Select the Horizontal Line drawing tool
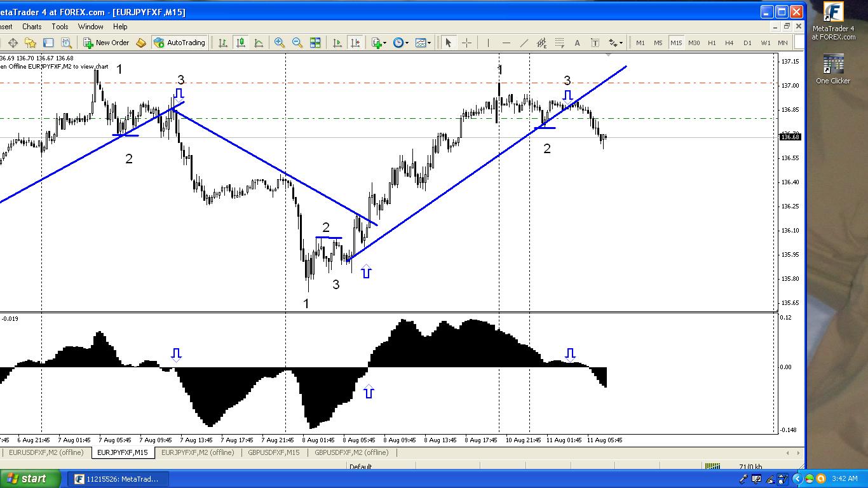 point(506,43)
